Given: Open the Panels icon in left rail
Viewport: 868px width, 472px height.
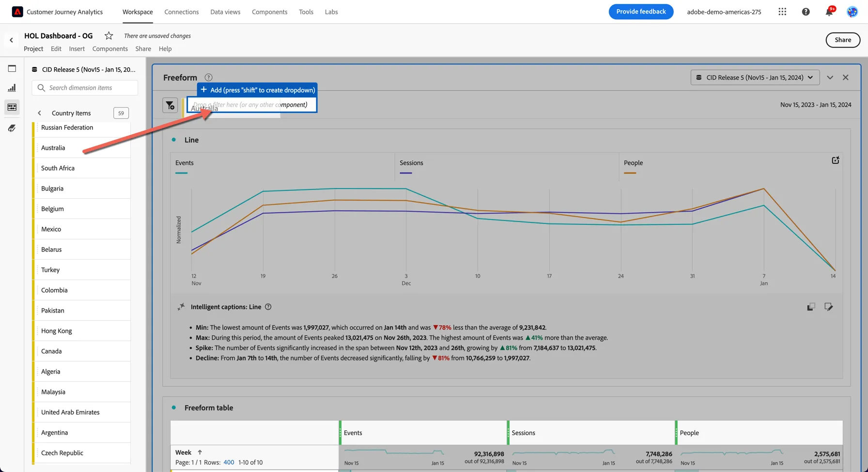Looking at the screenshot, I should [12, 68].
